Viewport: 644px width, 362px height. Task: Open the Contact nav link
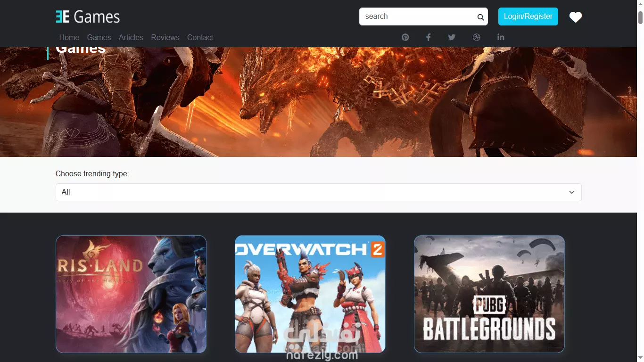[x=200, y=37]
